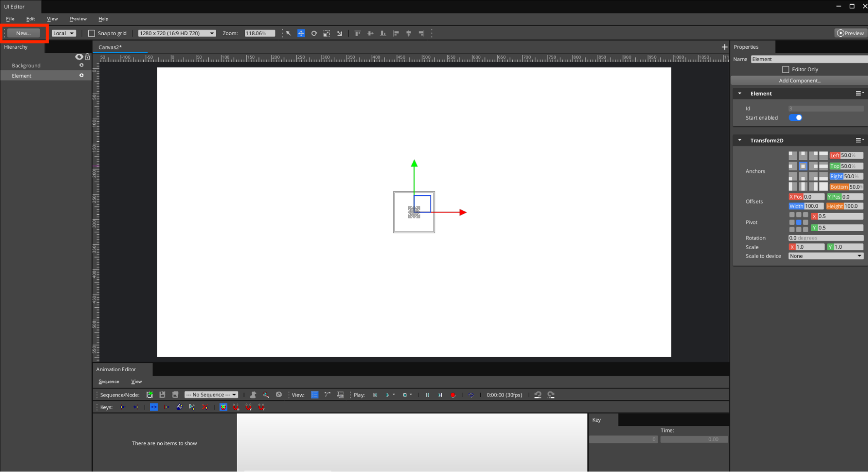This screenshot has height=472, width=868.
Task: Click the add selected node icon
Action: 253,395
